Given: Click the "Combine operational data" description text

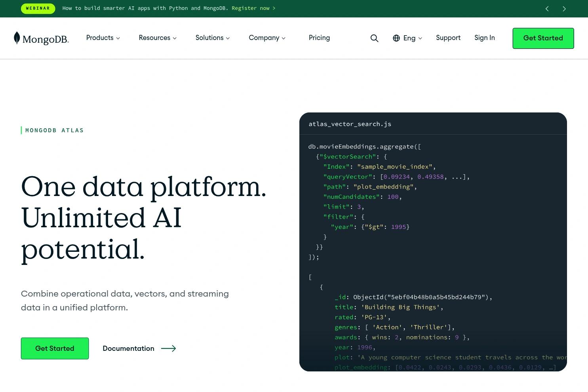Looking at the screenshot, I should [x=125, y=301].
